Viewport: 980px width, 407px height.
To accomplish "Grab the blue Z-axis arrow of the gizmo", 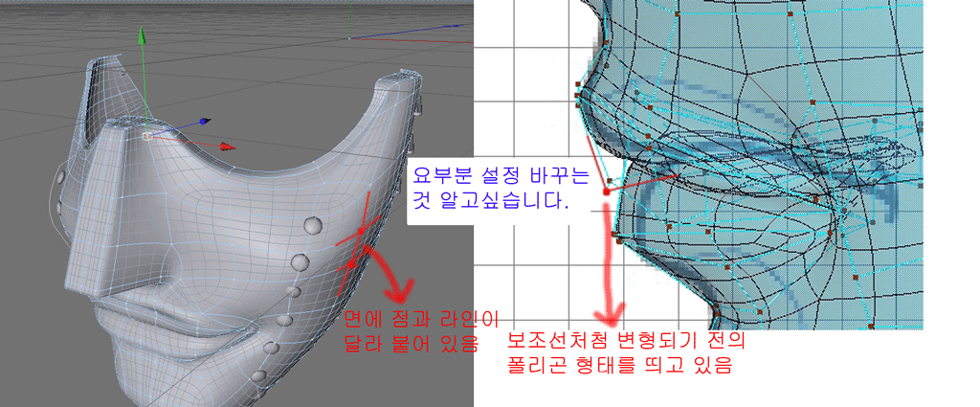I will point(205,122).
